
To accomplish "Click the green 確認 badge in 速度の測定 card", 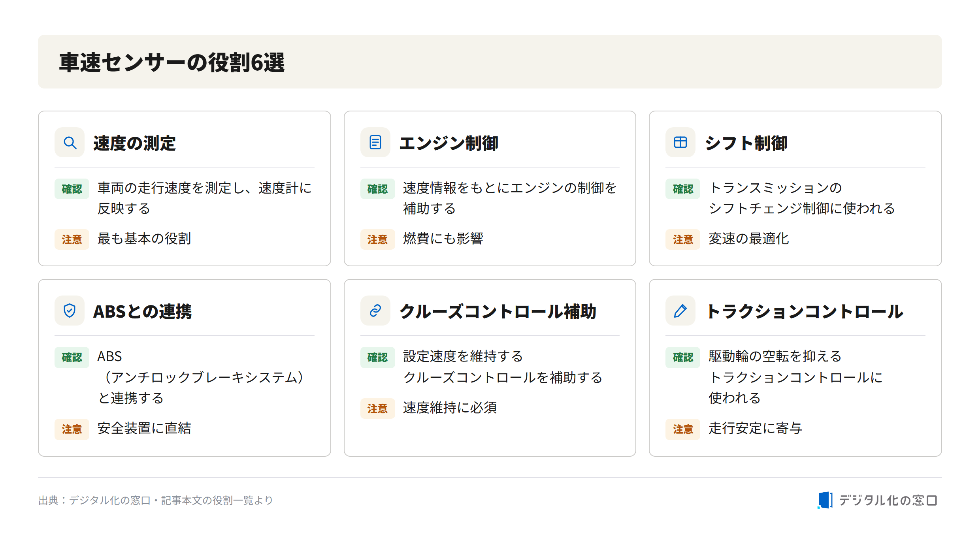I will [72, 189].
